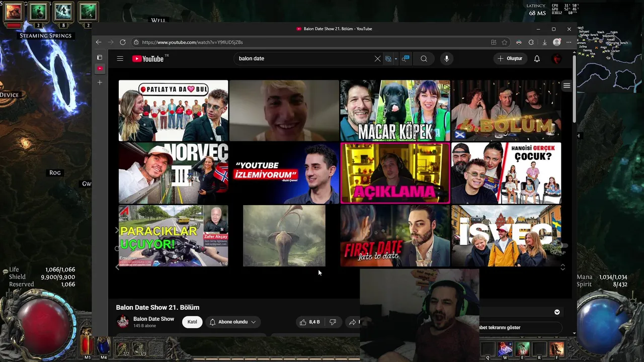The width and height of the screenshot is (644, 362).
Task: Open the smiling blond man thumbnail
Action: (x=284, y=111)
